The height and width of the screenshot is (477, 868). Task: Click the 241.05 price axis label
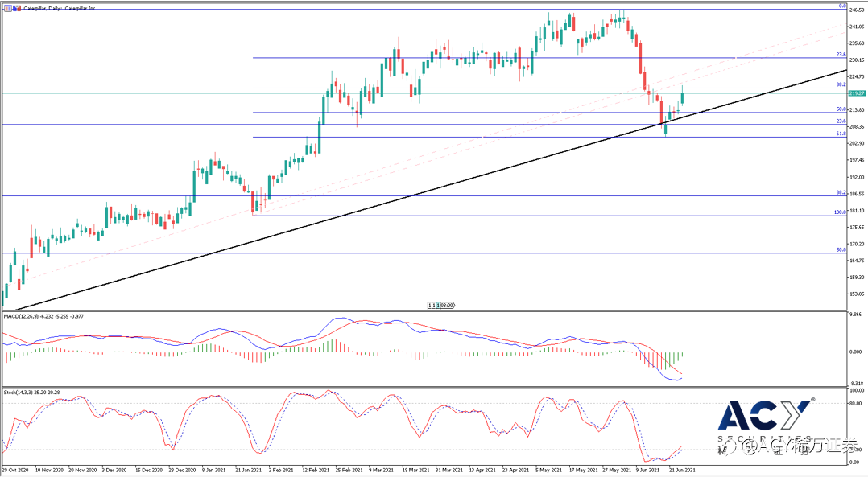857,27
